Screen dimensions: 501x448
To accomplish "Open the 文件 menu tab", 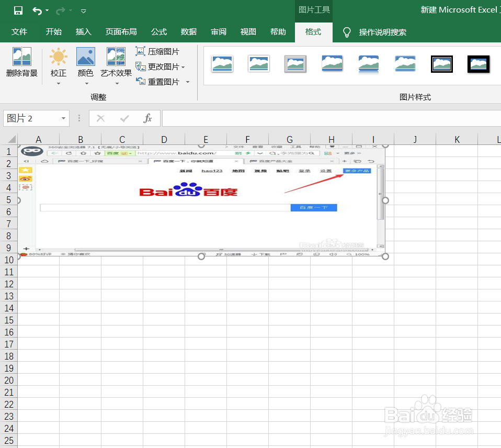I will point(19,31).
